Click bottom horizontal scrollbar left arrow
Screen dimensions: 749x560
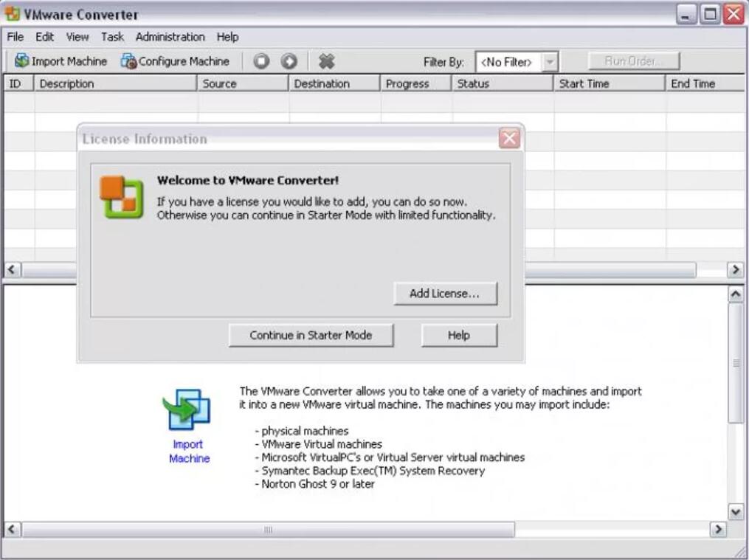(12, 529)
